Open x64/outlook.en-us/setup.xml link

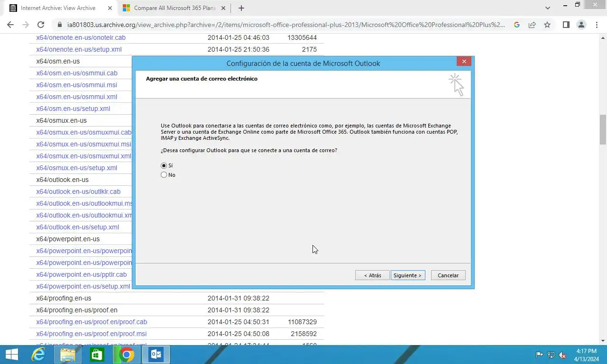77,227
